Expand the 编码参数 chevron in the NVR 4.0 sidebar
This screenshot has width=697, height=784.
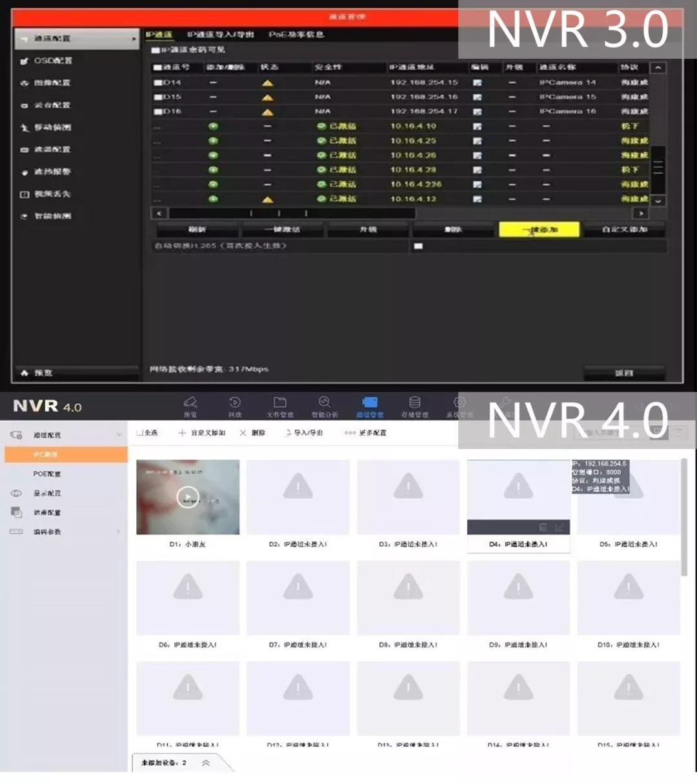pyautogui.click(x=119, y=532)
